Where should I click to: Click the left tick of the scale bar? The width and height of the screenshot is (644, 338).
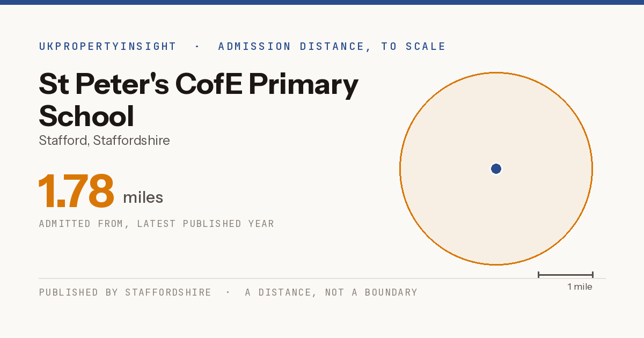(x=538, y=275)
